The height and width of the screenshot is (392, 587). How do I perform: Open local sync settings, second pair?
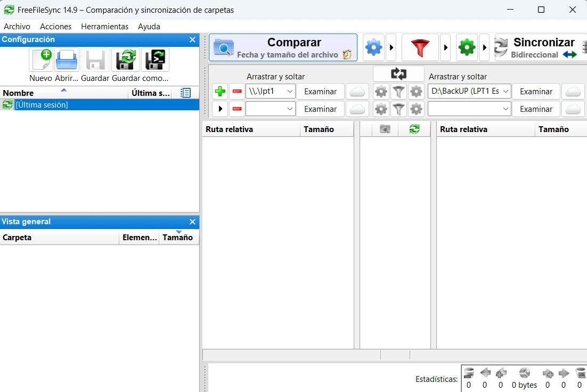pos(417,109)
